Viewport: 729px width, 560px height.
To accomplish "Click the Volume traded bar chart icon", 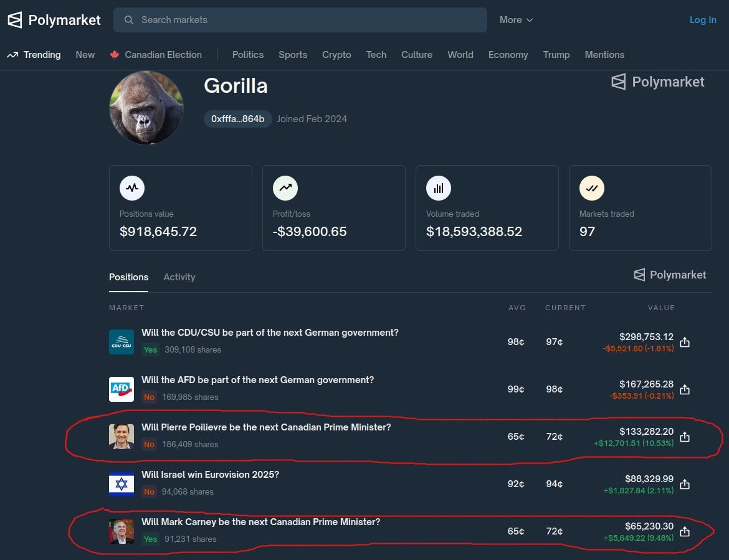I will 439,188.
